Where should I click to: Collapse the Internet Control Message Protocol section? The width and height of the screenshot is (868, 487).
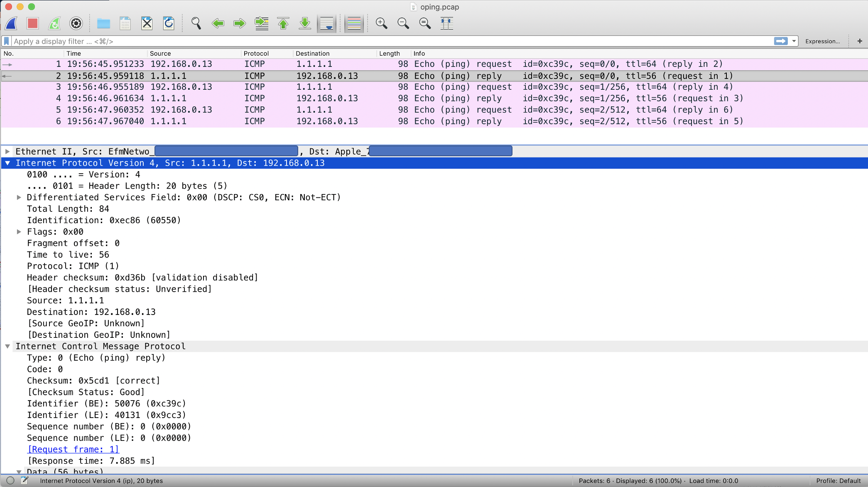(x=7, y=346)
